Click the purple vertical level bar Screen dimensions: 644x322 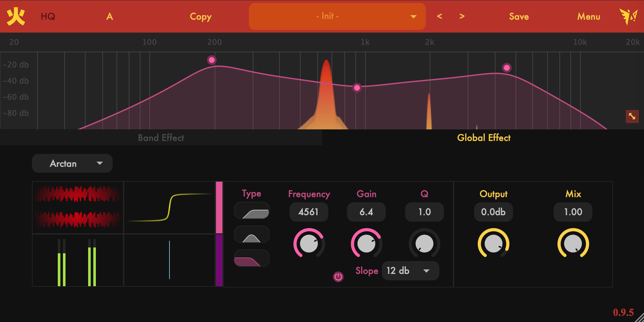219,261
